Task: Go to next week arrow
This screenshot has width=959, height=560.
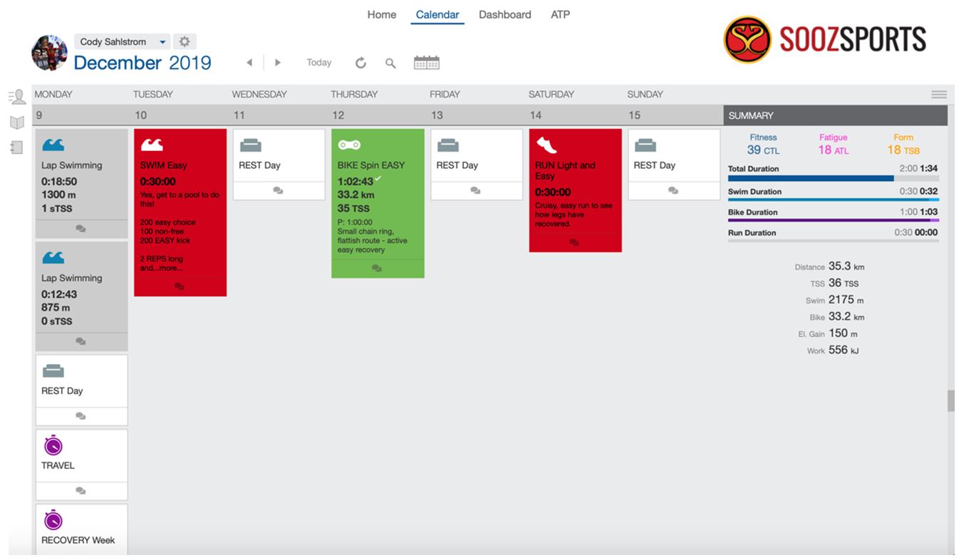Action: [277, 63]
